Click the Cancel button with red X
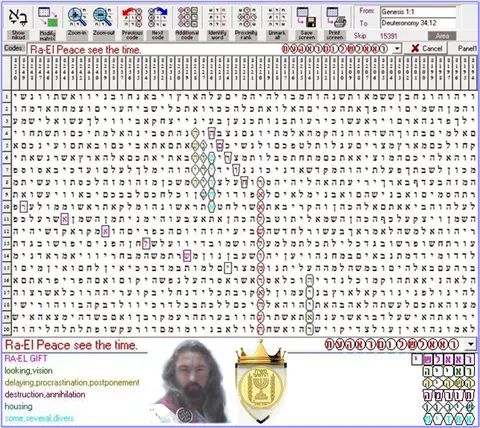480x428 pixels. (426, 49)
